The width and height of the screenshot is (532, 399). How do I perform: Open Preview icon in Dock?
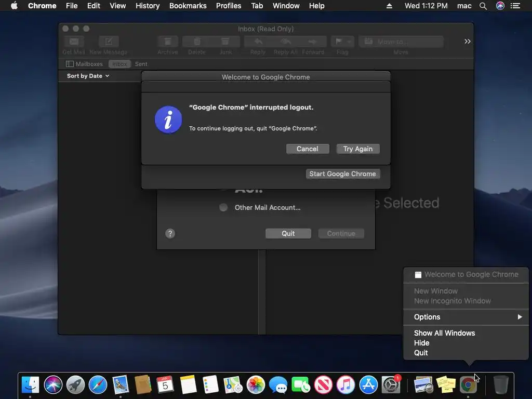[x=423, y=385]
